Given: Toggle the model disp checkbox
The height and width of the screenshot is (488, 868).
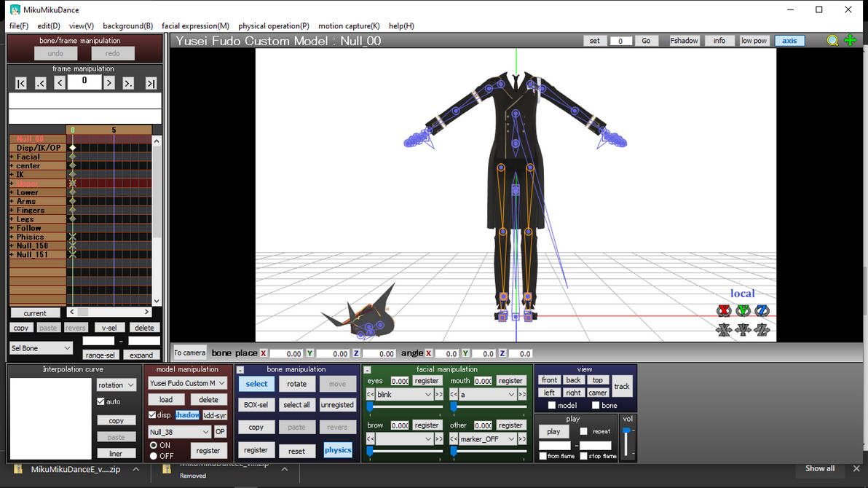Looking at the screenshot, I should point(152,415).
